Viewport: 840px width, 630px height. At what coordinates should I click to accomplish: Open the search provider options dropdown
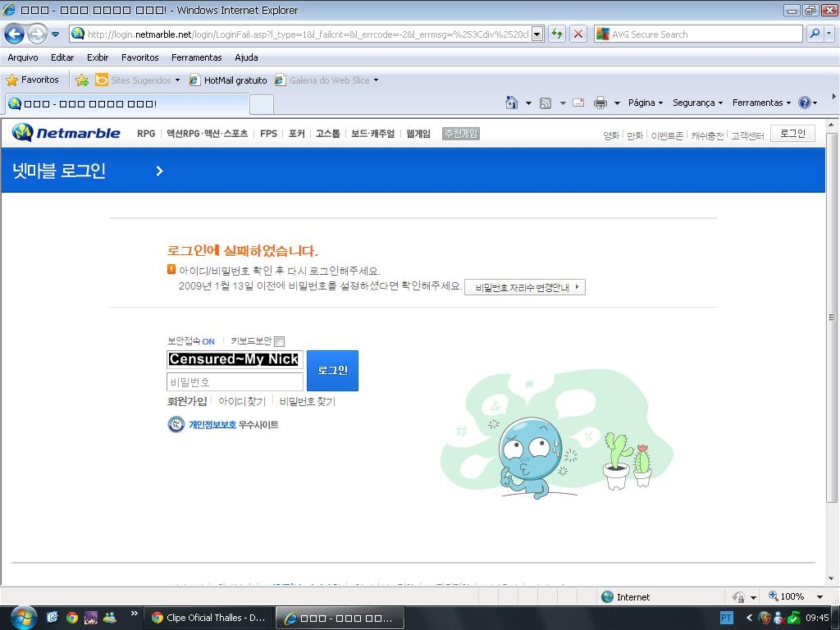coord(829,34)
